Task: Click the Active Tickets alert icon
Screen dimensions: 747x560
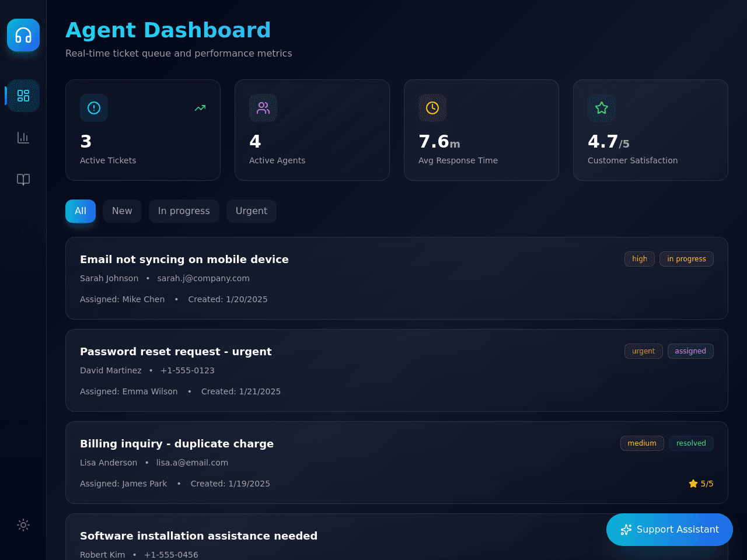Action: (94, 108)
